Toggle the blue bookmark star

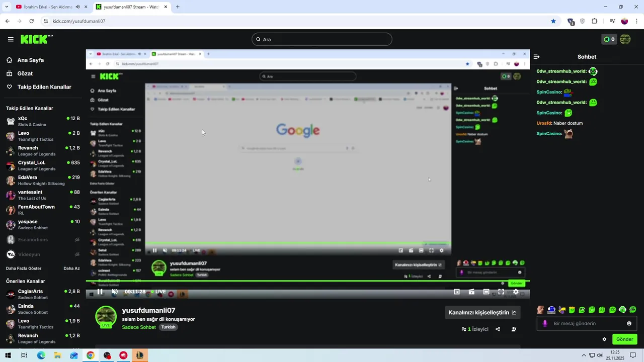coord(553,21)
